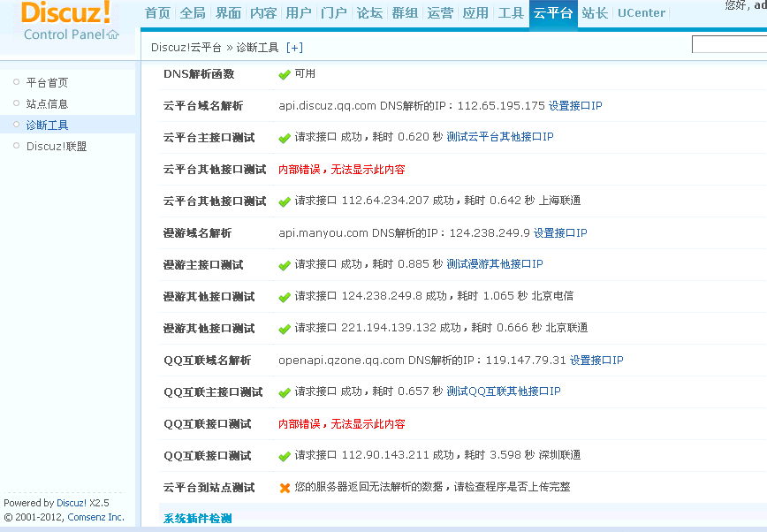Click the QQ互联域名解析 row label
Screen dimensions: 767x532
click(208, 361)
